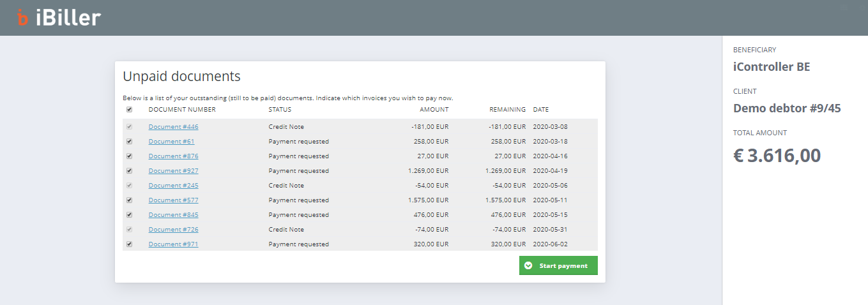Open Document #726 link
868x305 pixels.
[x=173, y=229]
